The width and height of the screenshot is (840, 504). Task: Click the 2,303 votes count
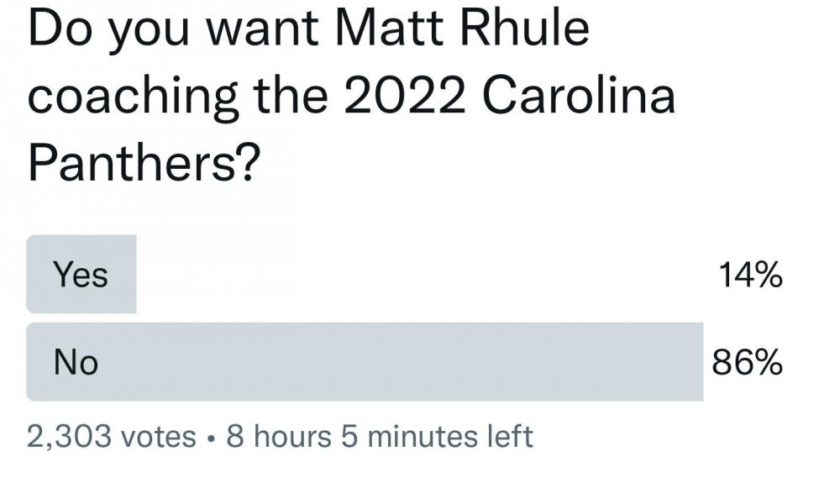point(111,437)
